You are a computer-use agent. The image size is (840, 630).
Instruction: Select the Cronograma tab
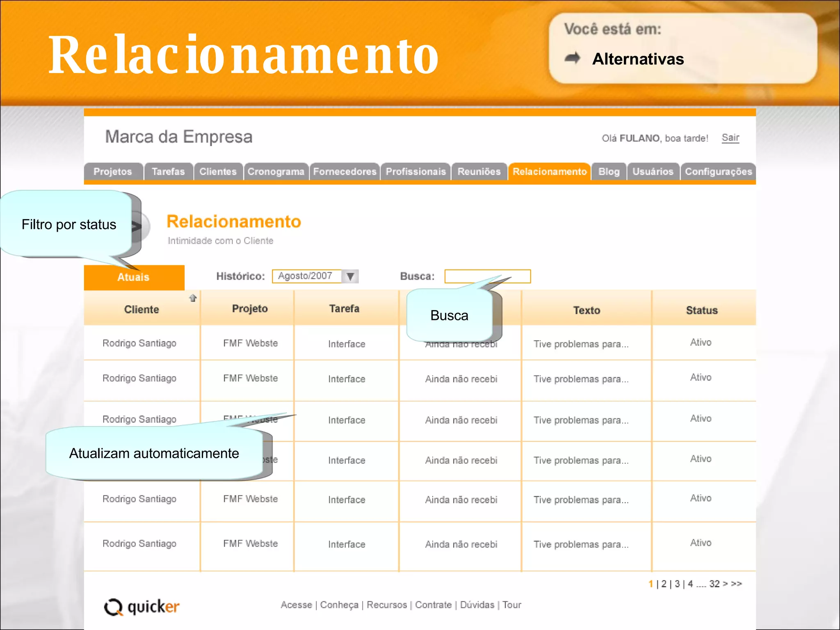276,171
